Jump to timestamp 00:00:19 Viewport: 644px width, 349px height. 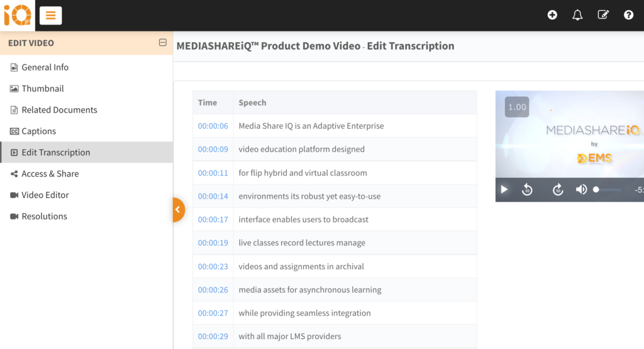click(213, 243)
